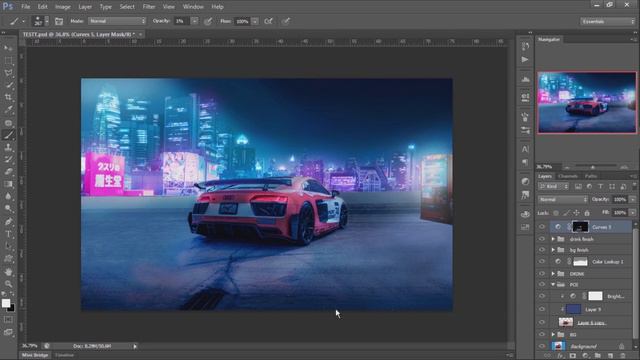Open the brush Opacity slider dropdown
This screenshot has height=360, width=640.
pyautogui.click(x=195, y=21)
